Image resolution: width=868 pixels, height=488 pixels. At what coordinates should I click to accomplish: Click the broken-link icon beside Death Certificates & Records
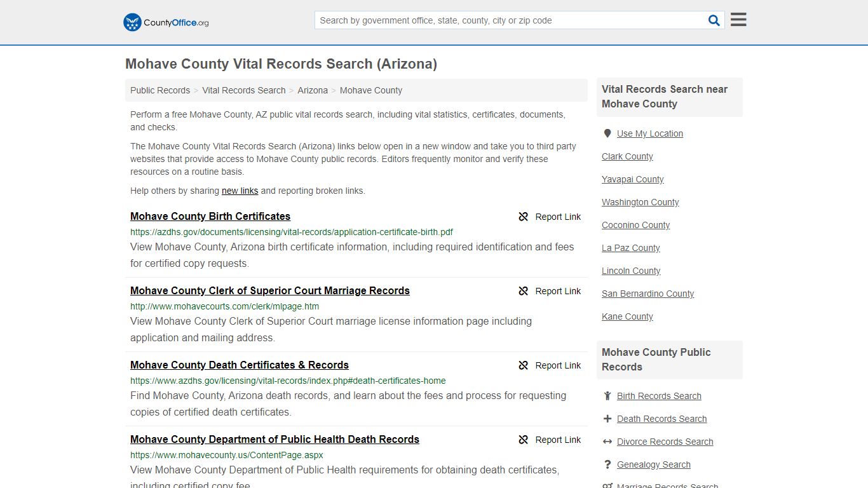524,365
